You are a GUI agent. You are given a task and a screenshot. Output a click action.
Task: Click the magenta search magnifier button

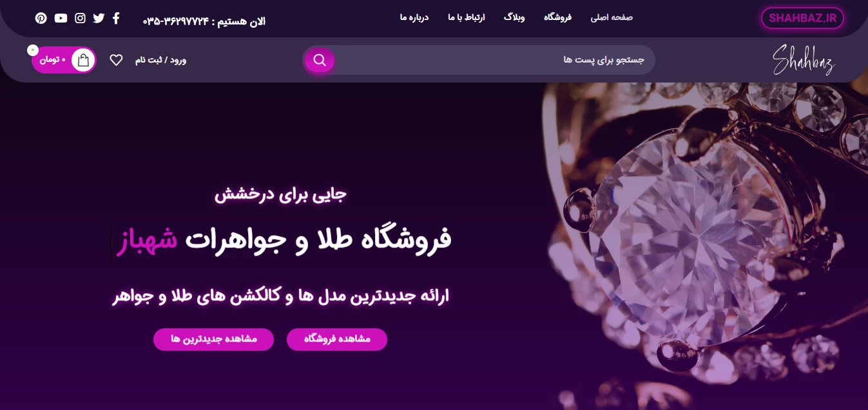coord(320,60)
